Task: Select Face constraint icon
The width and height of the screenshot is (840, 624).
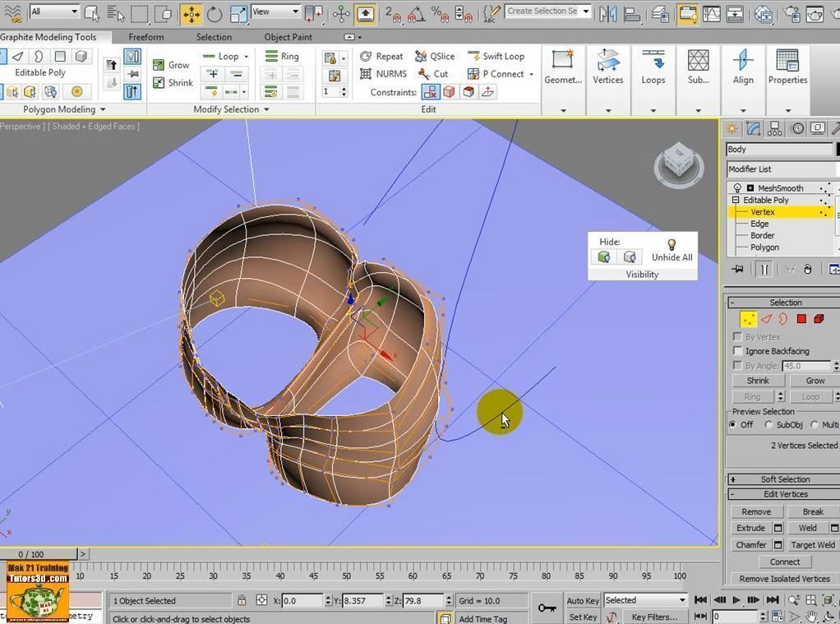Action: pos(468,92)
